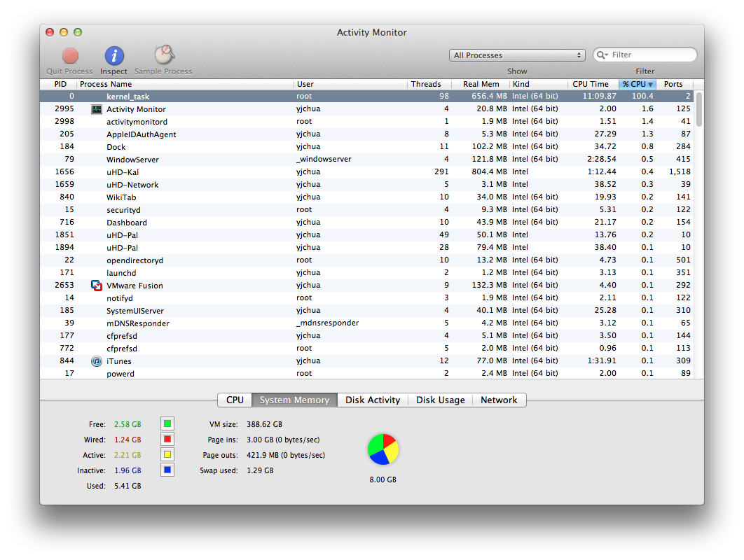
Task: Show the Disk Usage tab
Action: pos(441,400)
